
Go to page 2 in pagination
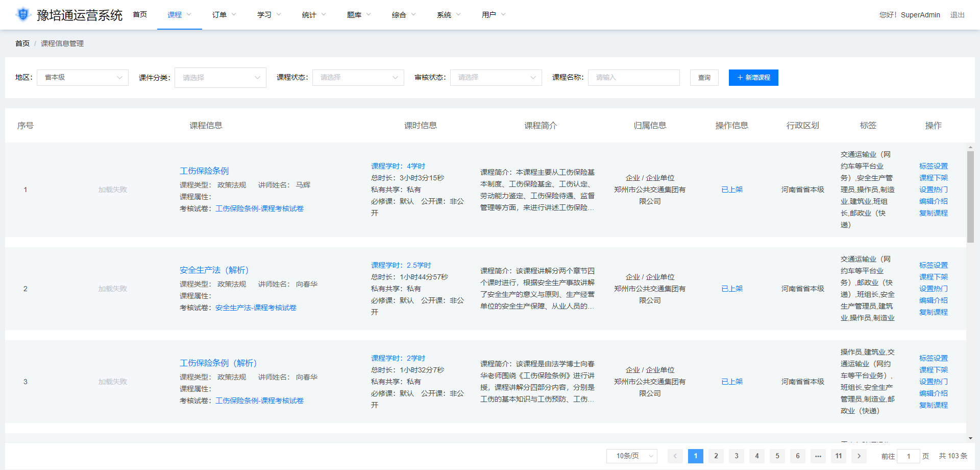pyautogui.click(x=716, y=456)
